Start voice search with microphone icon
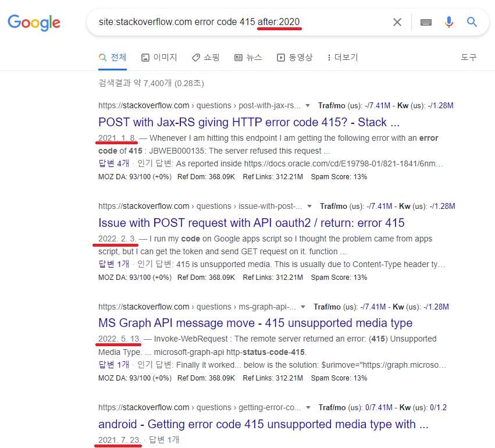Viewport: 495px width, 448px height. tap(449, 22)
